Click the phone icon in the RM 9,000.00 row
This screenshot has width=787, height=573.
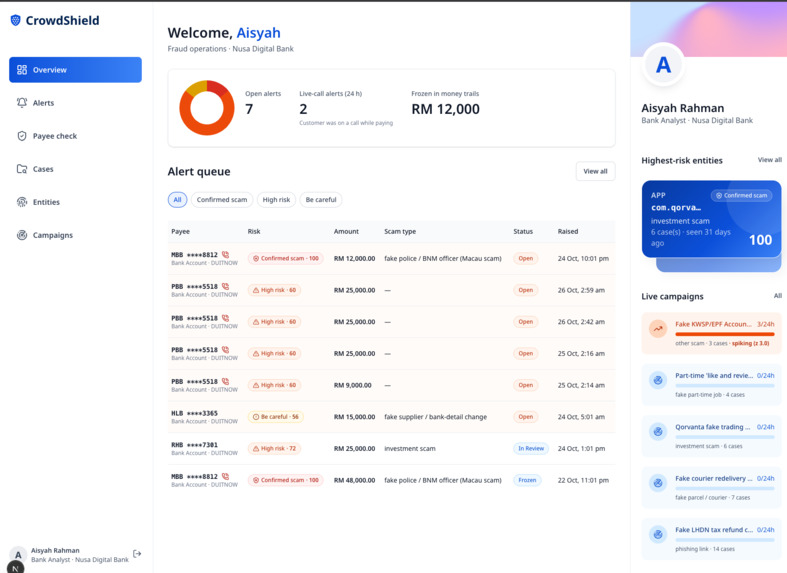(x=225, y=381)
